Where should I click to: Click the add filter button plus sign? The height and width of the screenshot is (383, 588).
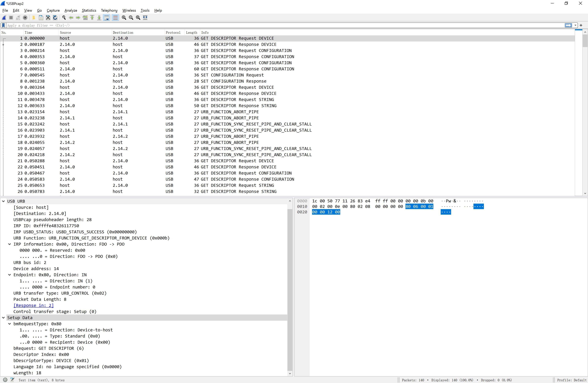pos(581,25)
